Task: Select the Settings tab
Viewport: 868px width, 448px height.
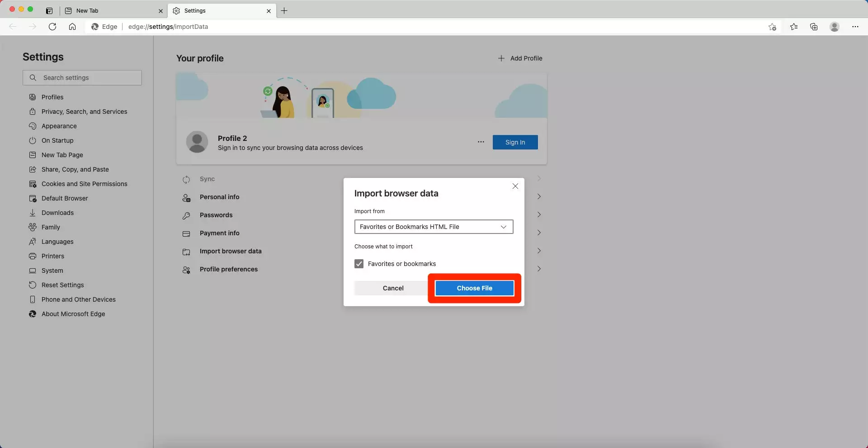Action: pyautogui.click(x=222, y=11)
